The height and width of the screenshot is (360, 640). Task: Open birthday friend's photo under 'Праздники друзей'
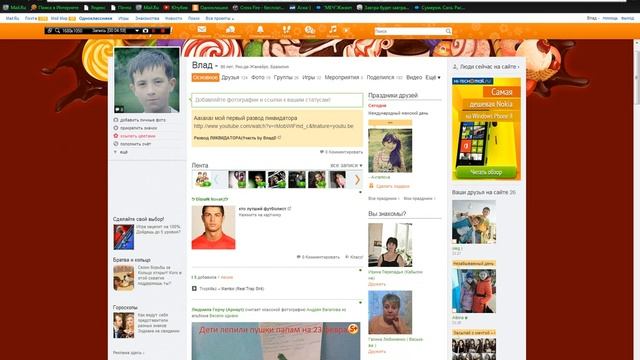390,150
